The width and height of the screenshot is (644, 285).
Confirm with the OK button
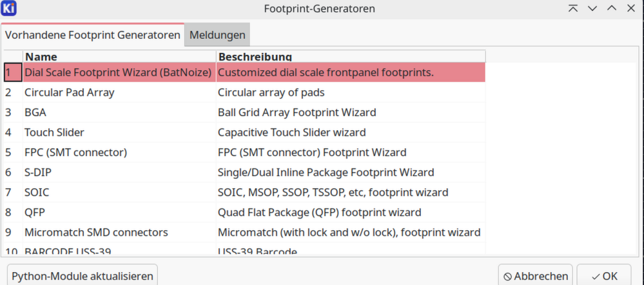pyautogui.click(x=604, y=276)
